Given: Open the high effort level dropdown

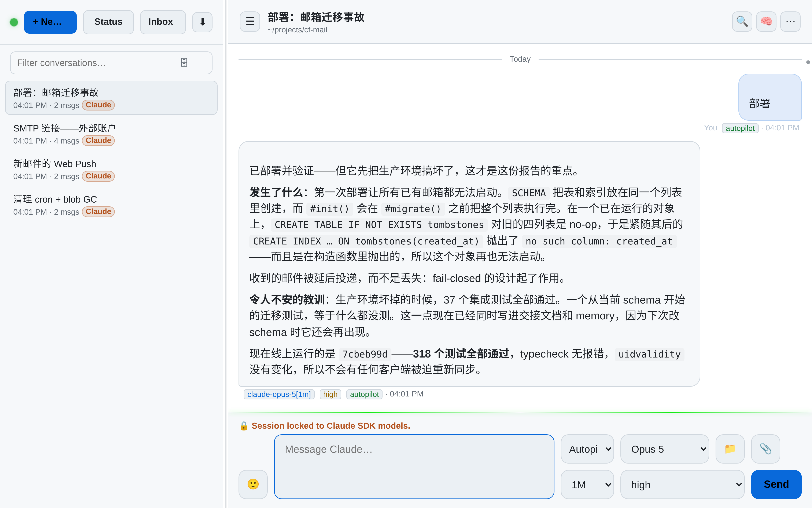Looking at the screenshot, I should pos(682,485).
